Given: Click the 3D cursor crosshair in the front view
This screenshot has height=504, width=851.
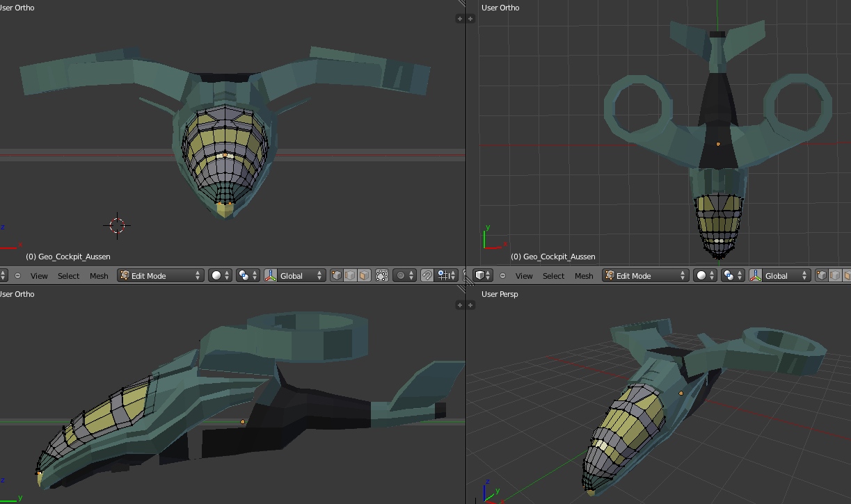Looking at the screenshot, I should coord(117,225).
